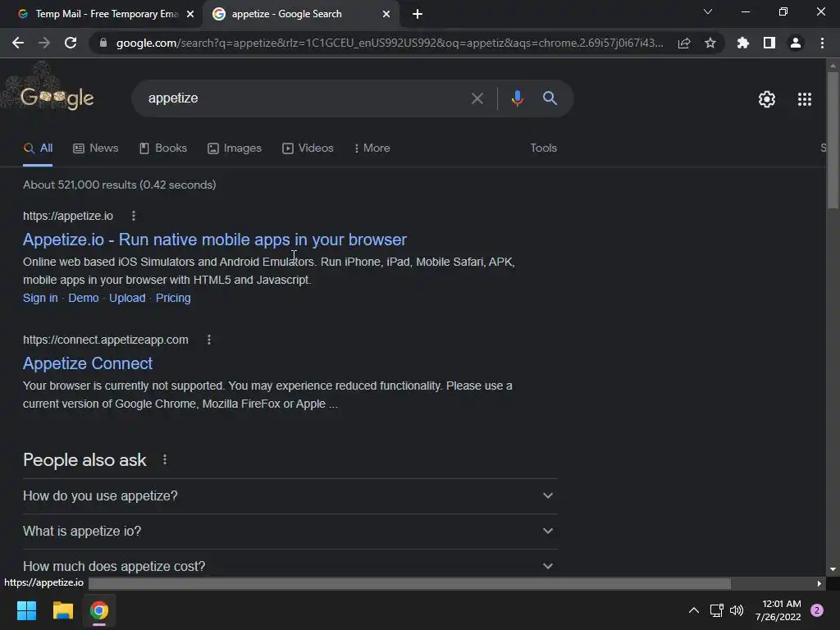The image size is (840, 630).
Task: Select Chrome in the taskbar
Action: pos(99,610)
